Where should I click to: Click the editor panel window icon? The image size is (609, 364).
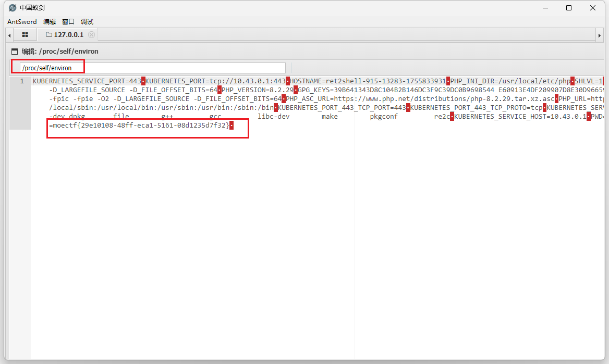(15, 52)
